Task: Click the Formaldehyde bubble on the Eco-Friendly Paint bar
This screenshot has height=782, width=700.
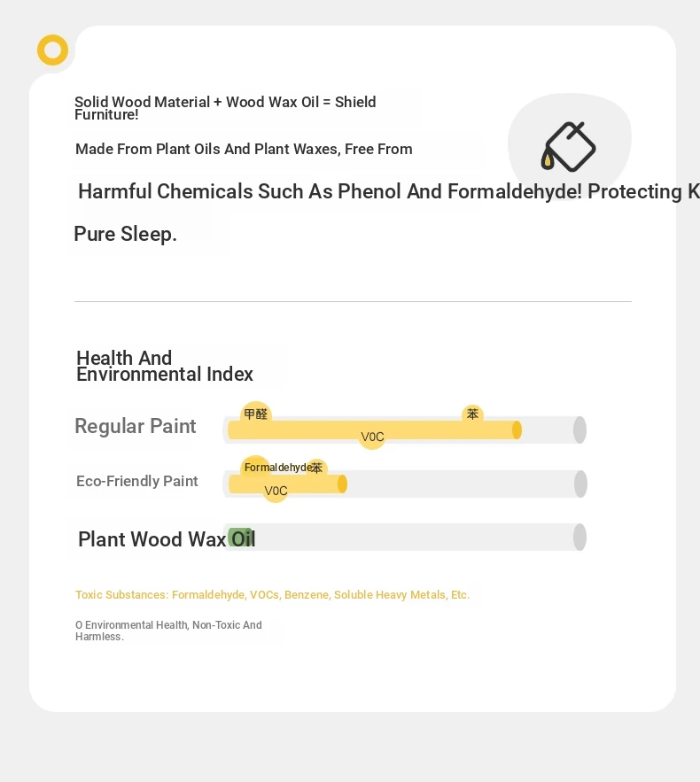Action: 255,468
